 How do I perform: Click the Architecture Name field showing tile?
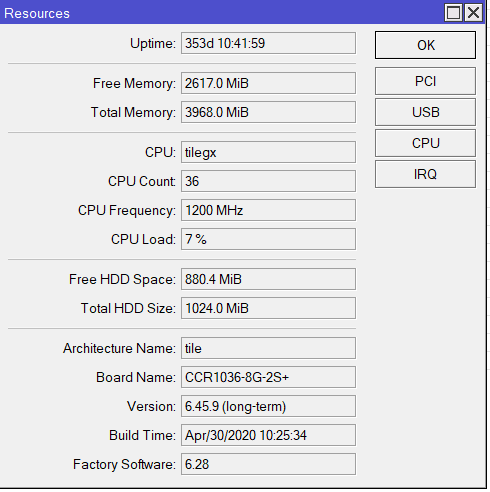[x=268, y=348]
